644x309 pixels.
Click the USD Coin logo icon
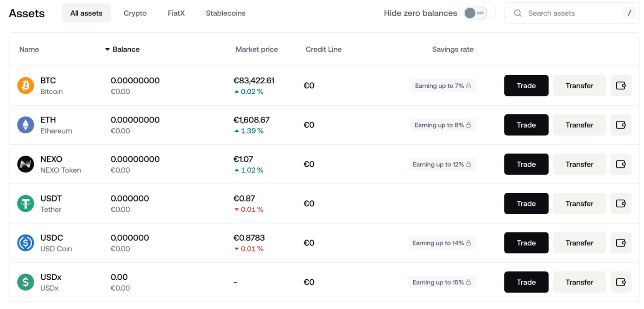26,243
